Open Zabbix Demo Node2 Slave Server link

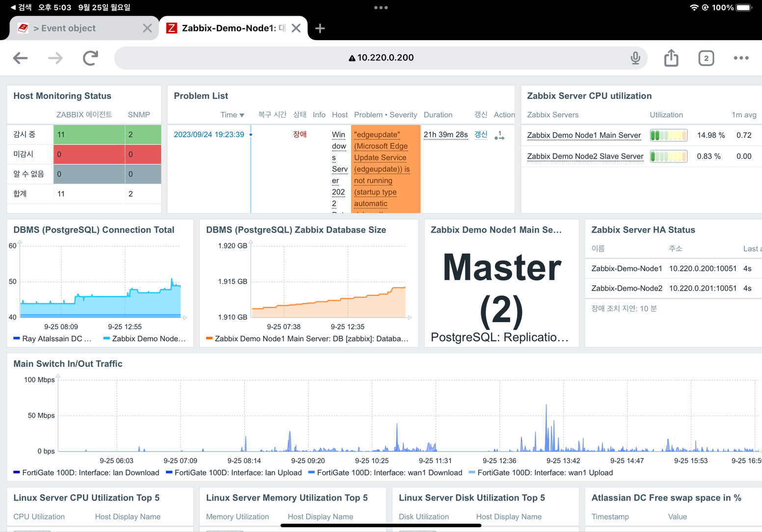click(585, 156)
